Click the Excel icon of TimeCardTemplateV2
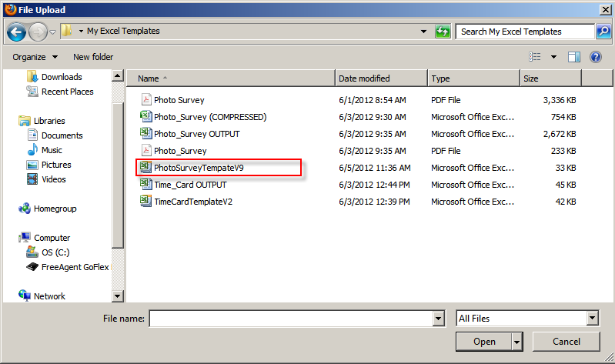 point(146,201)
